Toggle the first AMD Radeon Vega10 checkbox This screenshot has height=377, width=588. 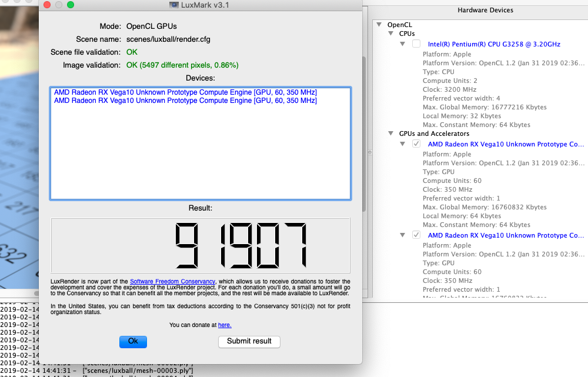pos(416,144)
